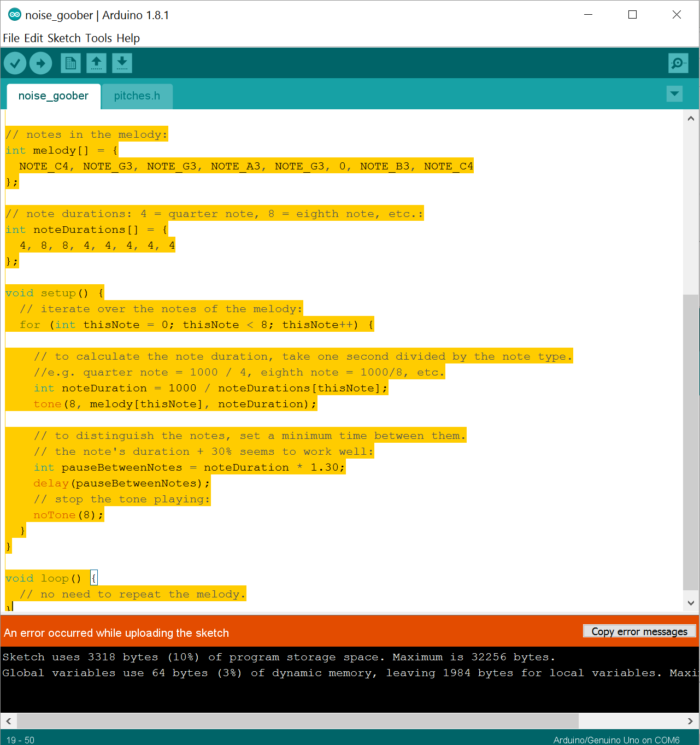This screenshot has height=745, width=700.
Task: Minimize the Arduino window
Action: pos(589,15)
